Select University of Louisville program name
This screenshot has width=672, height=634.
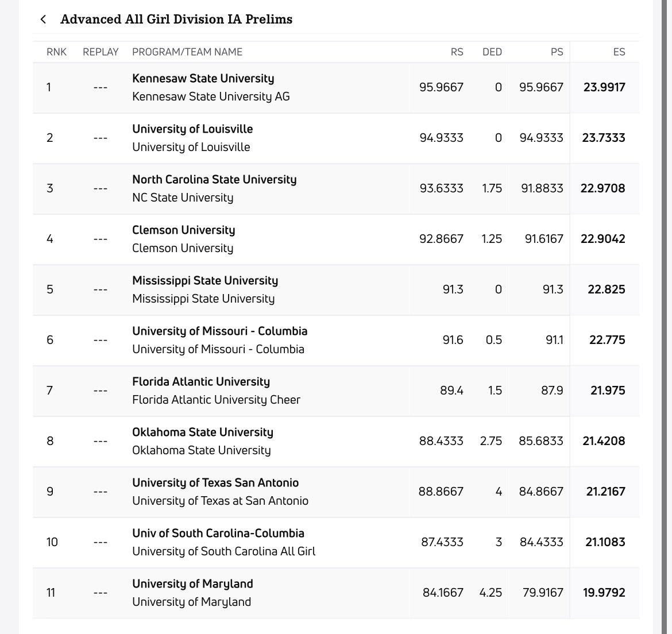pos(192,129)
